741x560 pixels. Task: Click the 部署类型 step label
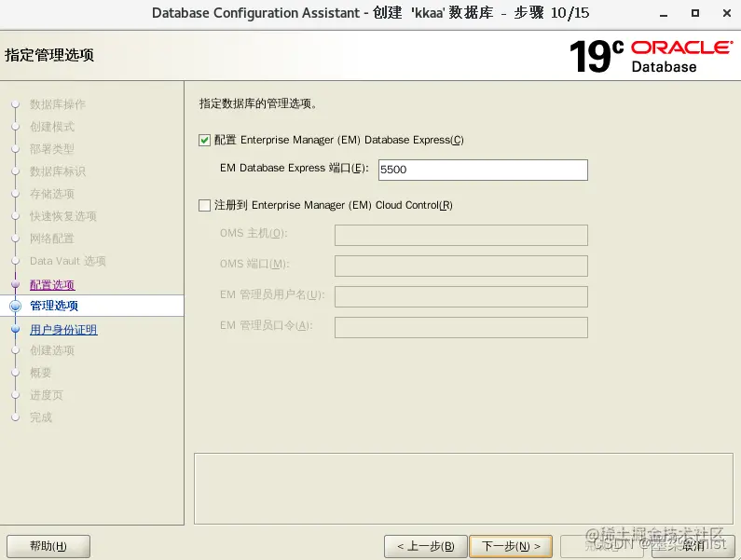click(52, 149)
